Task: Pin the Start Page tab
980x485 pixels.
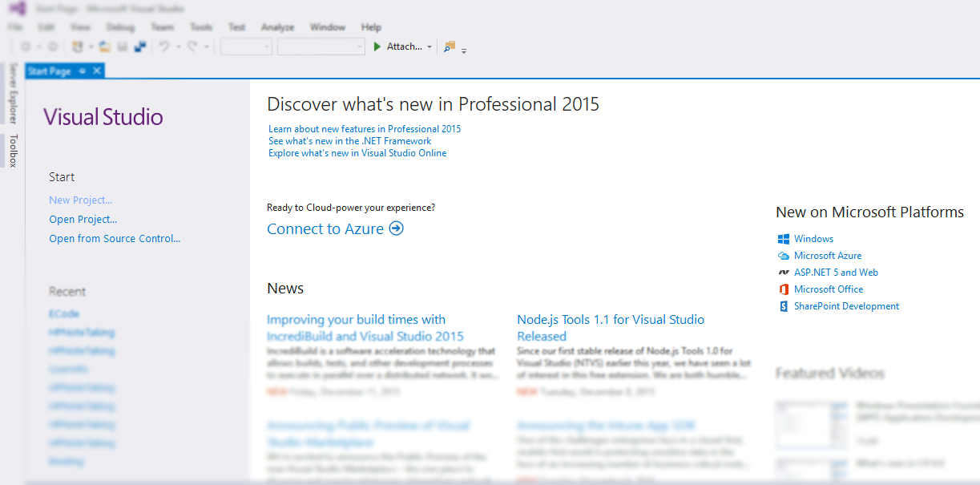Action: [x=82, y=71]
